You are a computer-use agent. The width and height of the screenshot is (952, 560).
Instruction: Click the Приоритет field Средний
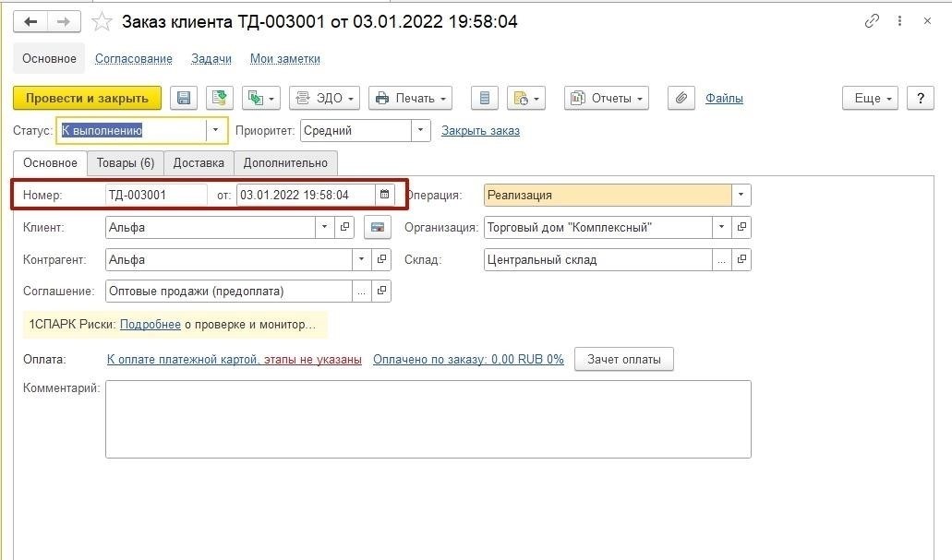click(x=355, y=130)
